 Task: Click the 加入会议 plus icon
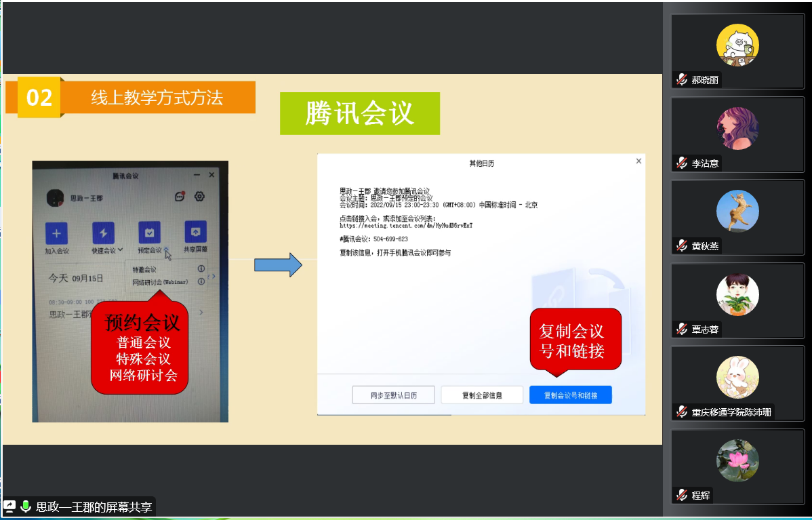[56, 233]
